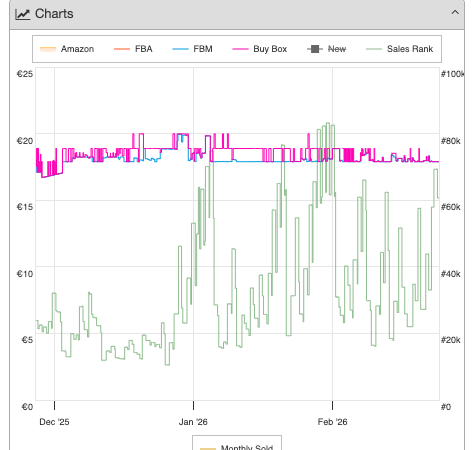Click the #80k rank axis label
This screenshot has height=450, width=474.
[451, 141]
